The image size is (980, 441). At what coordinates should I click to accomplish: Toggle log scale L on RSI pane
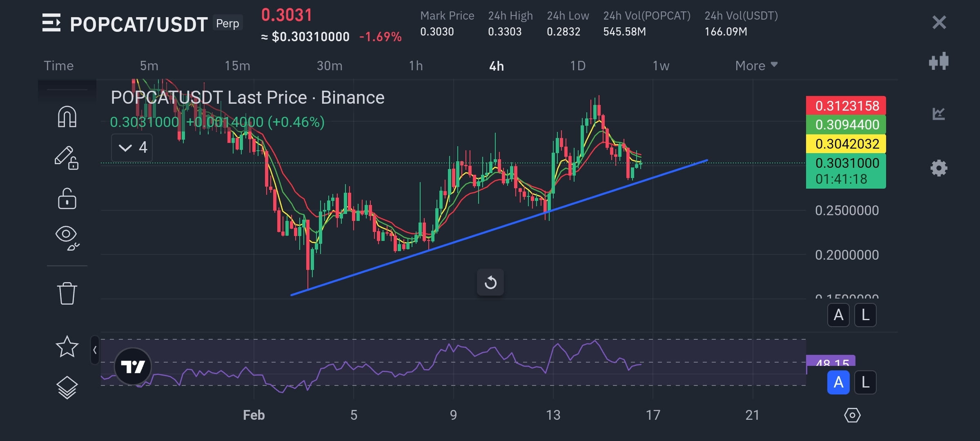[865, 383]
